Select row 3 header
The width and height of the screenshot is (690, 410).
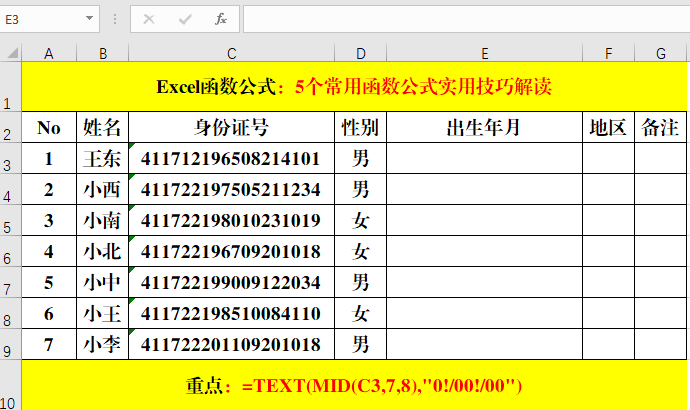pos(11,158)
